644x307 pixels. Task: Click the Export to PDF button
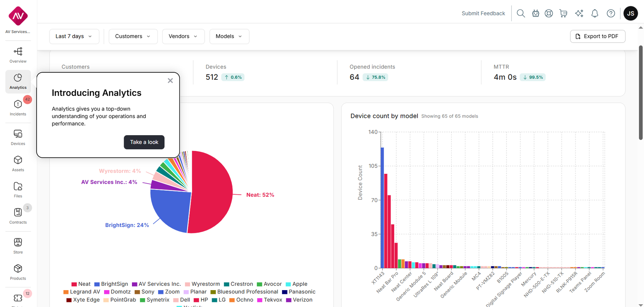pos(598,36)
